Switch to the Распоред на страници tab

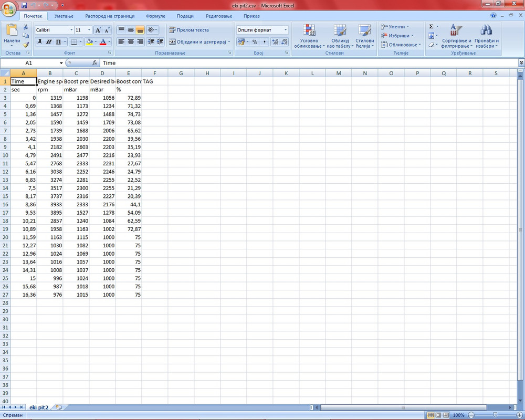coord(110,16)
